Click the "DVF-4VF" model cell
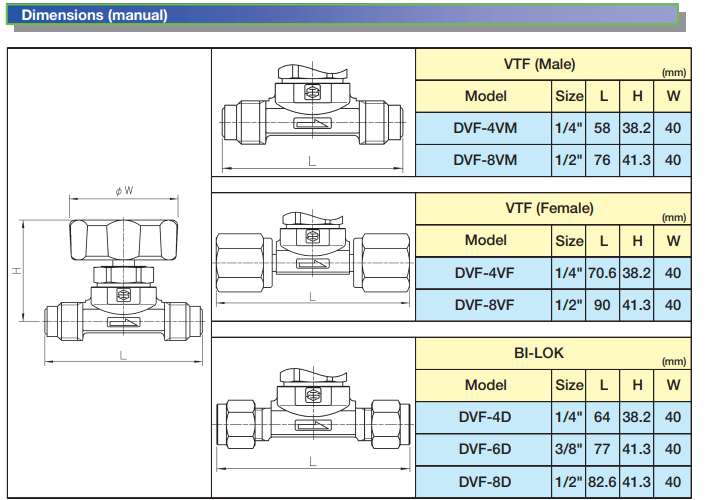The image size is (707, 500). coord(484,273)
